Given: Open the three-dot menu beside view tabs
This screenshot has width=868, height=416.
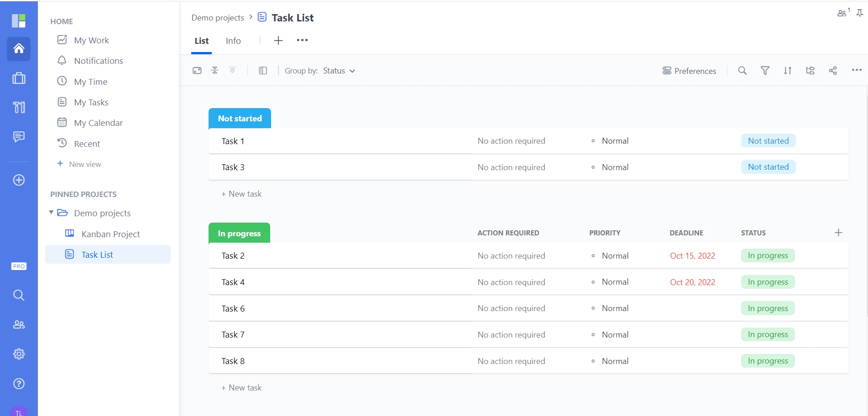Looking at the screenshot, I should tap(302, 40).
